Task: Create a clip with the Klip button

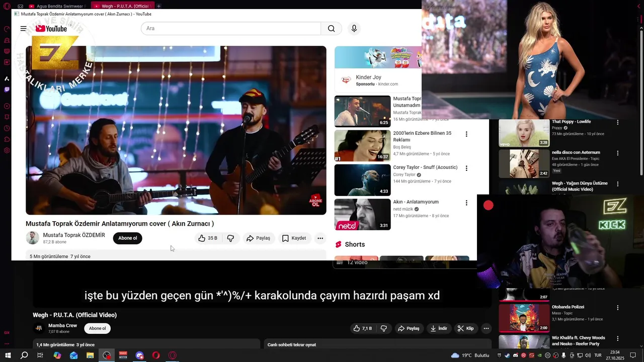Action: click(465, 328)
